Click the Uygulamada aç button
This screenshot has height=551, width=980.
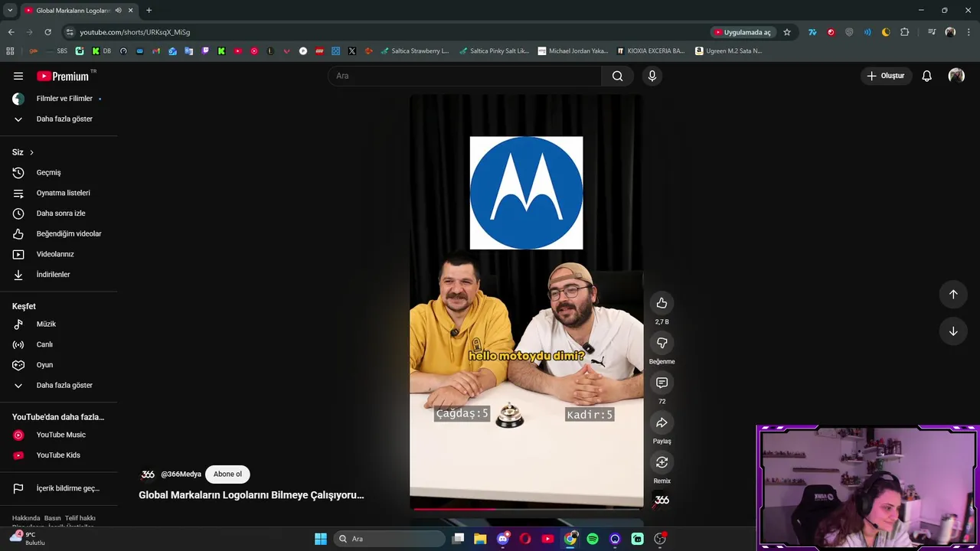point(743,32)
